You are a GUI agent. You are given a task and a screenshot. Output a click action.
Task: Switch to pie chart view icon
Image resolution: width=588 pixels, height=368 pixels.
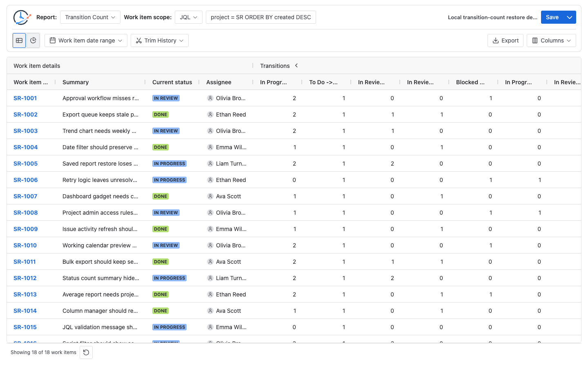[33, 40]
